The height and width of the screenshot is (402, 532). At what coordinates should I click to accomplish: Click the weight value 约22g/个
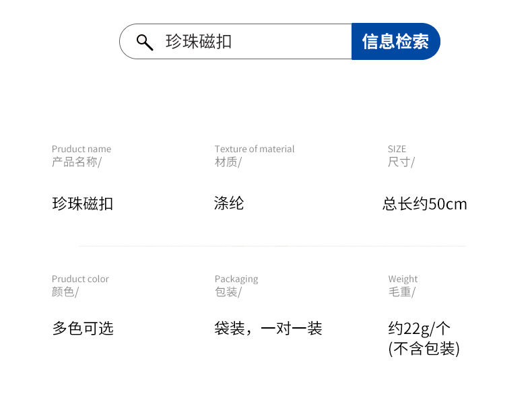[x=420, y=329]
